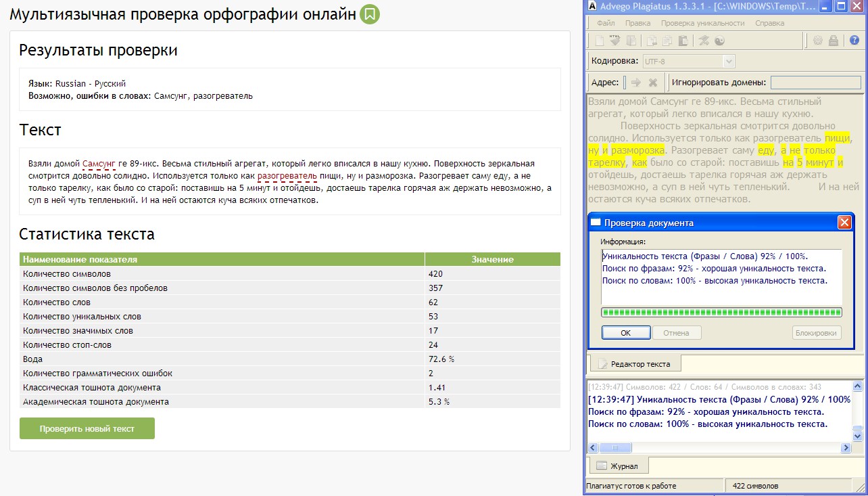Click the underlined word Самсунг in text
Viewport: 868px width, 496px height.
coord(99,164)
